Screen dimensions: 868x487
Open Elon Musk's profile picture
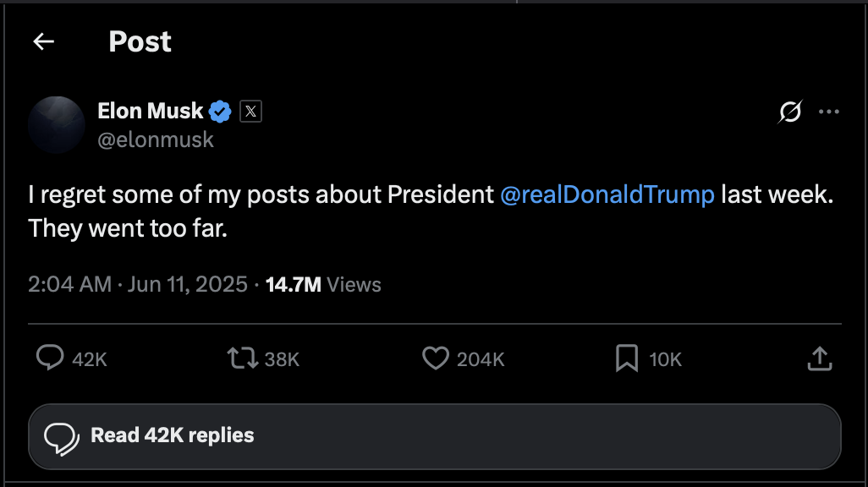56,124
